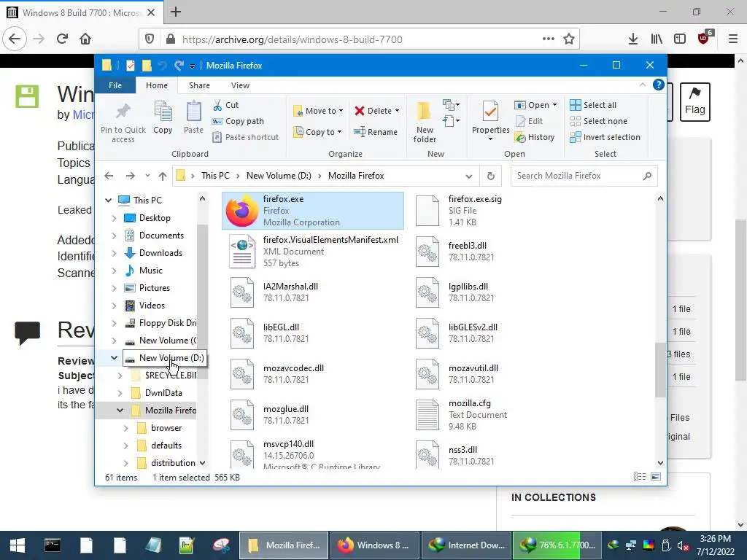Image resolution: width=747 pixels, height=560 pixels.
Task: Select firefox.VisualElementsManifest.xml file
Action: coord(313,252)
